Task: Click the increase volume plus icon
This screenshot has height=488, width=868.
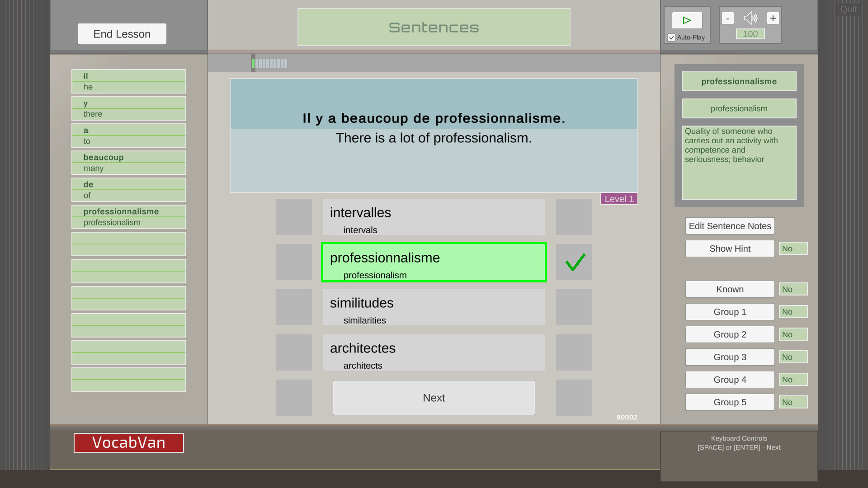Action: pos(773,18)
